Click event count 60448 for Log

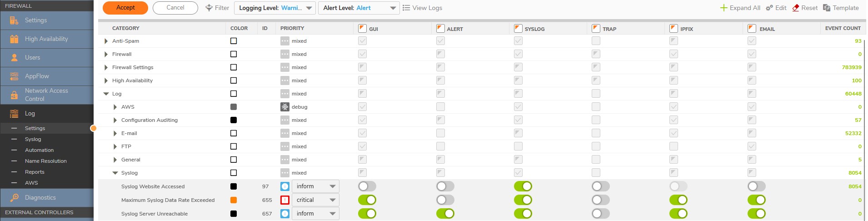pos(853,94)
